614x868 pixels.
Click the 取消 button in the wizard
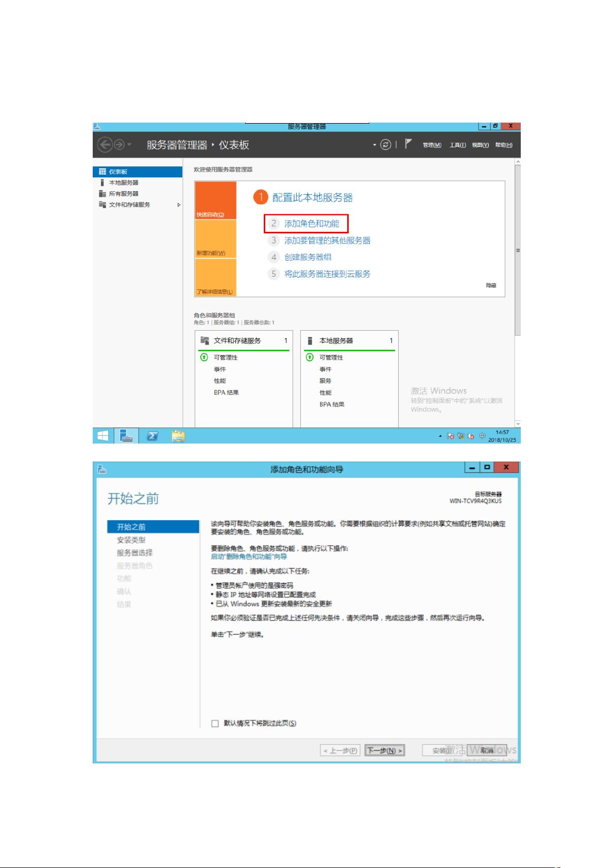tap(487, 751)
